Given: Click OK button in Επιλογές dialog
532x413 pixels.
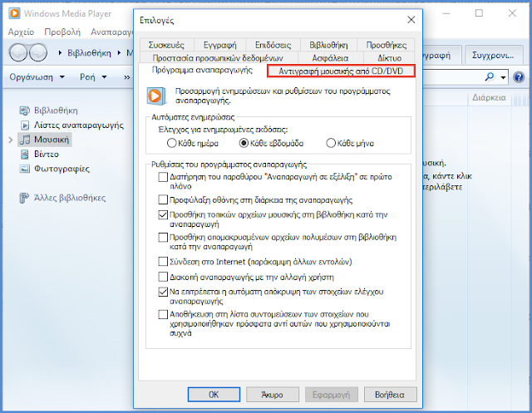Looking at the screenshot, I should point(214,395).
